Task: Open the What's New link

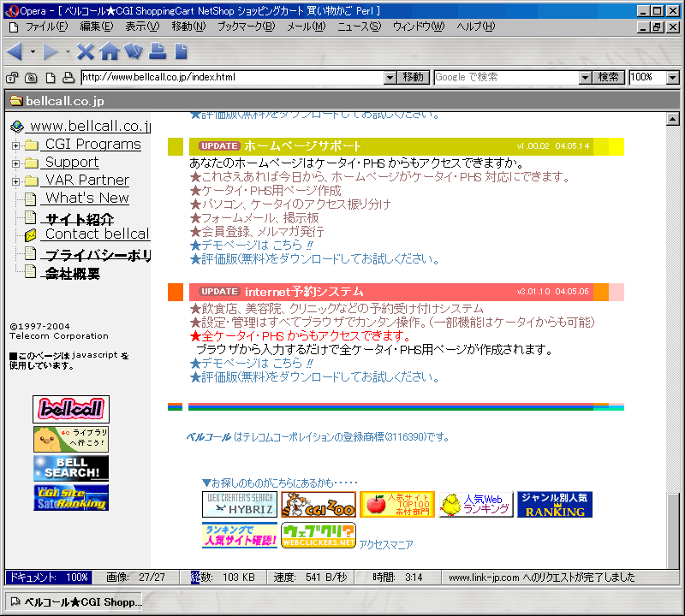Action: [x=87, y=198]
